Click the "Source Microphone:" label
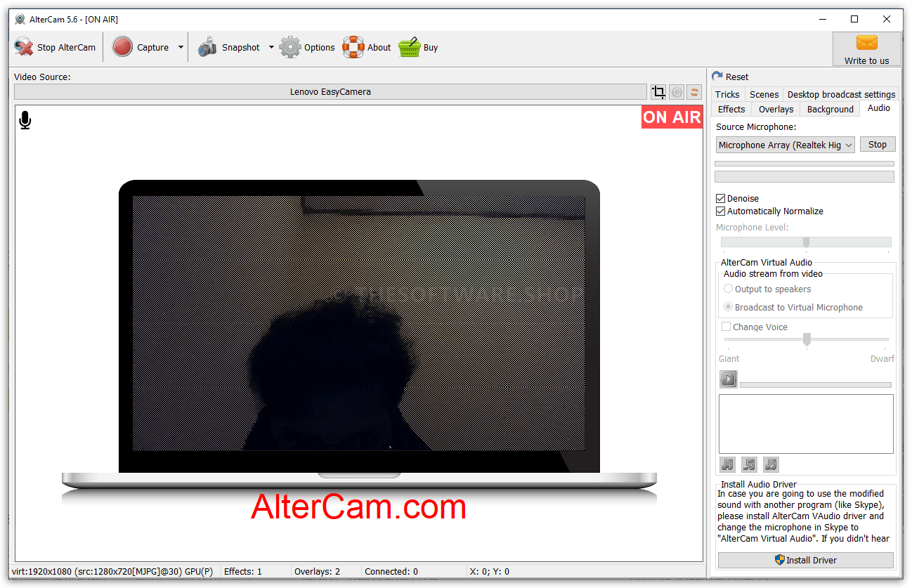Viewport: 912px width, 588px height. tap(756, 127)
